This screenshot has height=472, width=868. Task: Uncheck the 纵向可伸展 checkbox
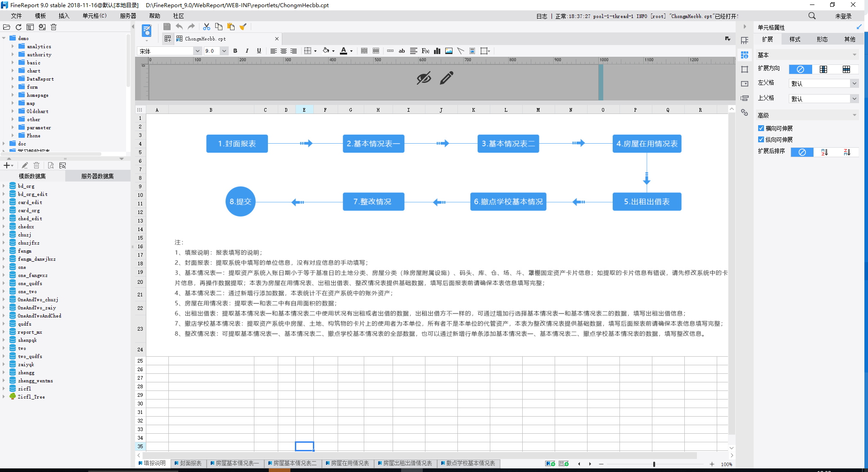(x=761, y=140)
